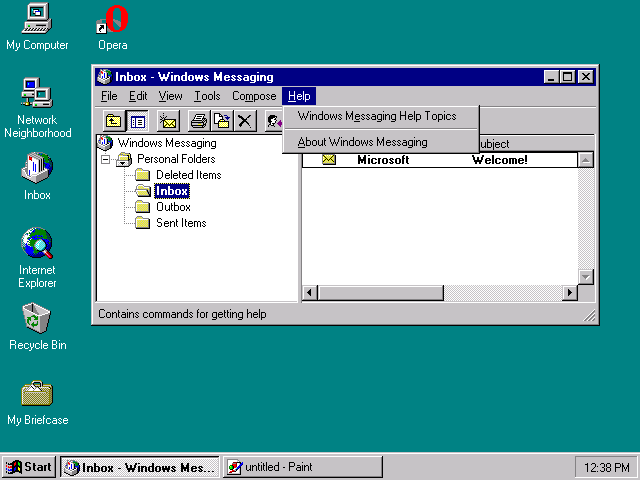The image size is (640, 480).
Task: Open the Tools menu
Action: tap(207, 96)
